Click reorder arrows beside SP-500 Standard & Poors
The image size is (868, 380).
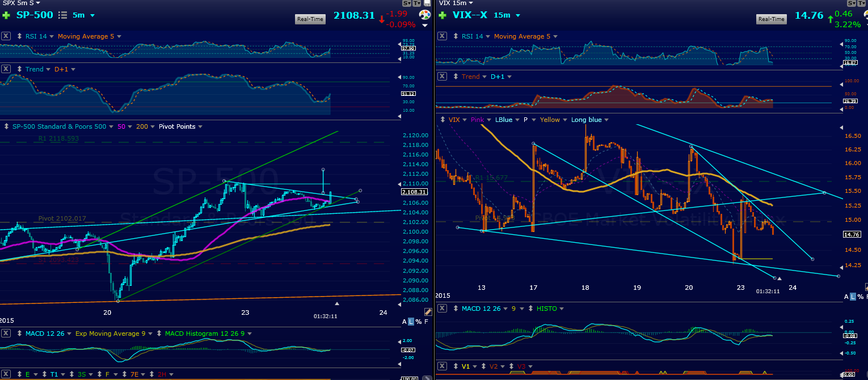tap(6, 126)
